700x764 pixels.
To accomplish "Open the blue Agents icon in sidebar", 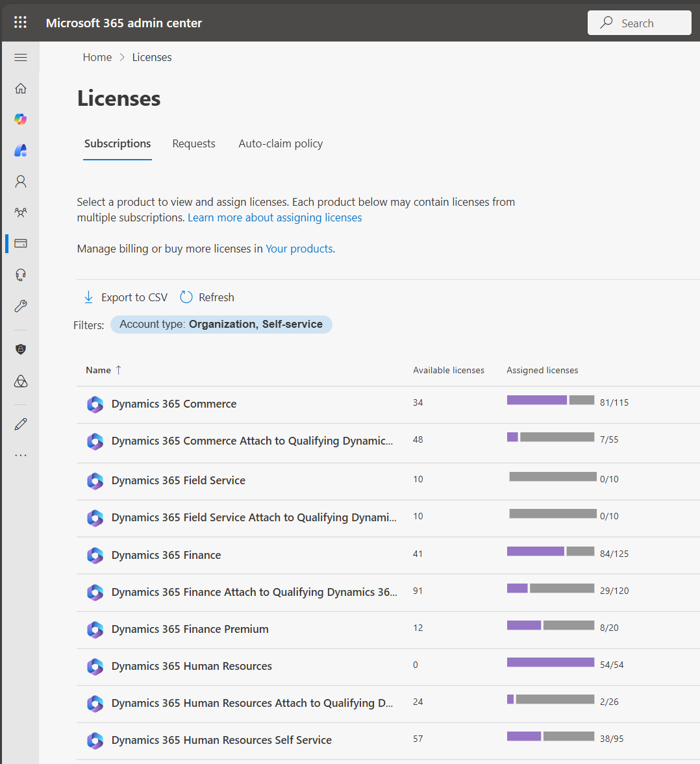I will click(x=21, y=150).
